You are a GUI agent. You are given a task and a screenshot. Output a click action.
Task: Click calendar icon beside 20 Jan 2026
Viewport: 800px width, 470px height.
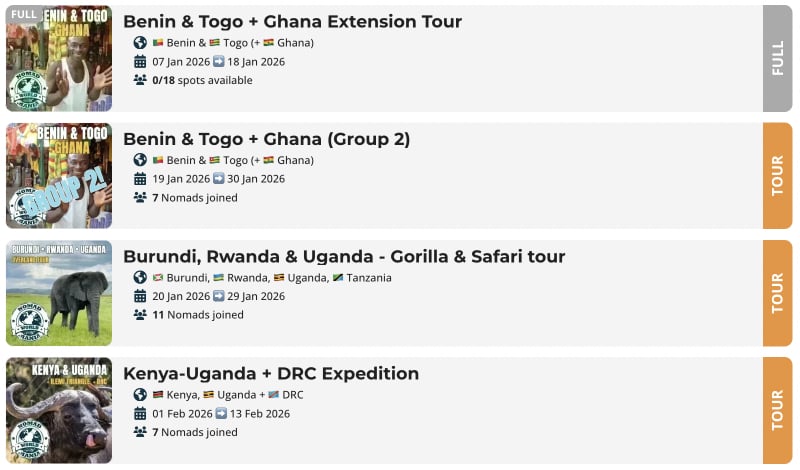pyautogui.click(x=140, y=296)
